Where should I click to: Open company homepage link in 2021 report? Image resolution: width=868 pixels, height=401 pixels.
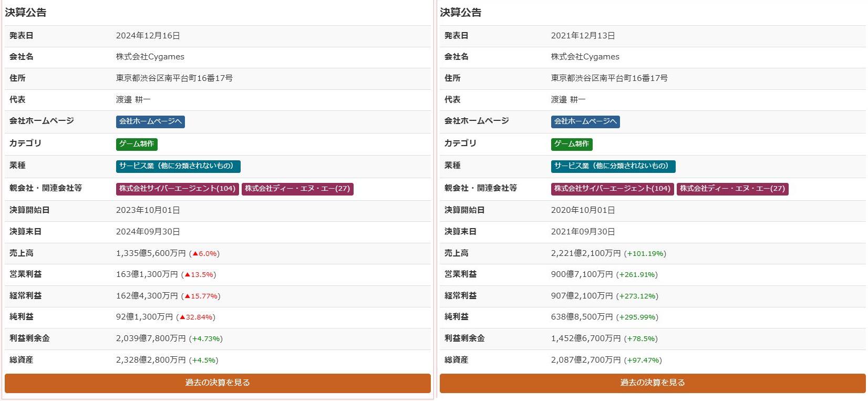[x=585, y=121]
